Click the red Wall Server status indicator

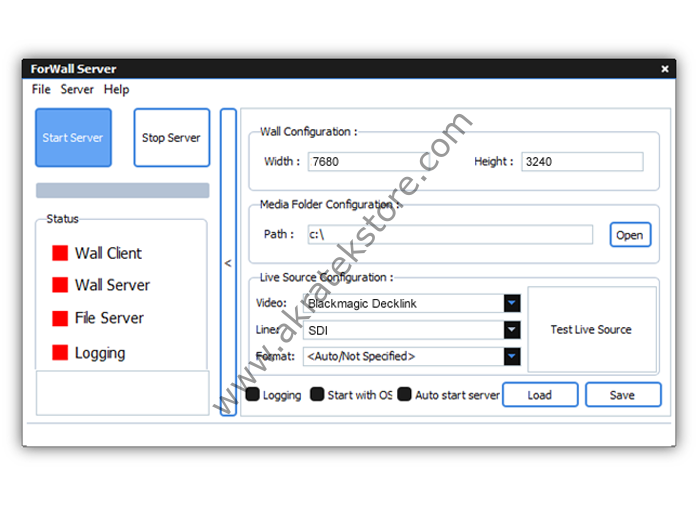59,285
